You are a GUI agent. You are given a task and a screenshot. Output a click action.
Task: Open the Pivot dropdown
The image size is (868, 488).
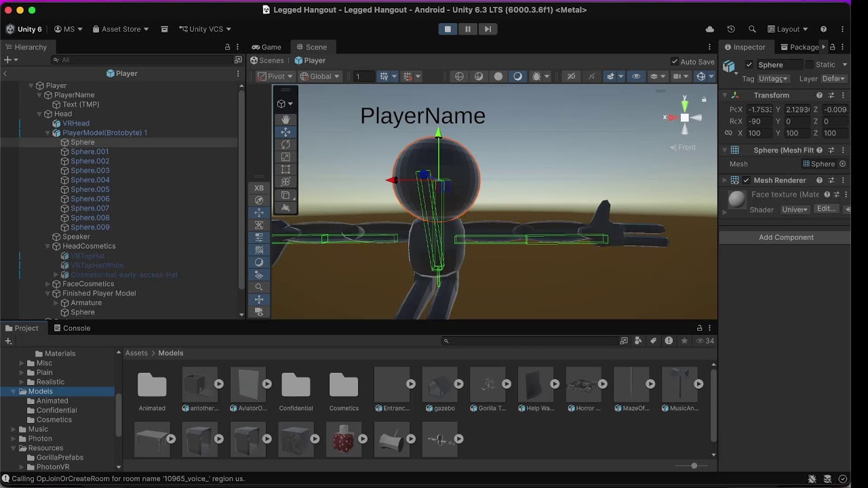tap(275, 77)
